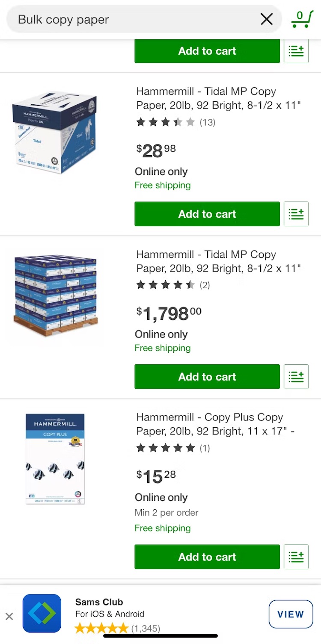
Task: Dismiss the Sams Club ad banner
Action: pos(9,616)
